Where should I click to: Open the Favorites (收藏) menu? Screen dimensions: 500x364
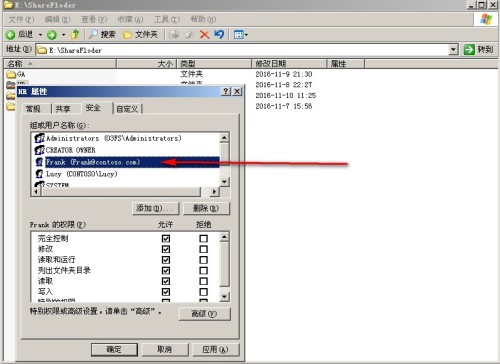coord(130,19)
